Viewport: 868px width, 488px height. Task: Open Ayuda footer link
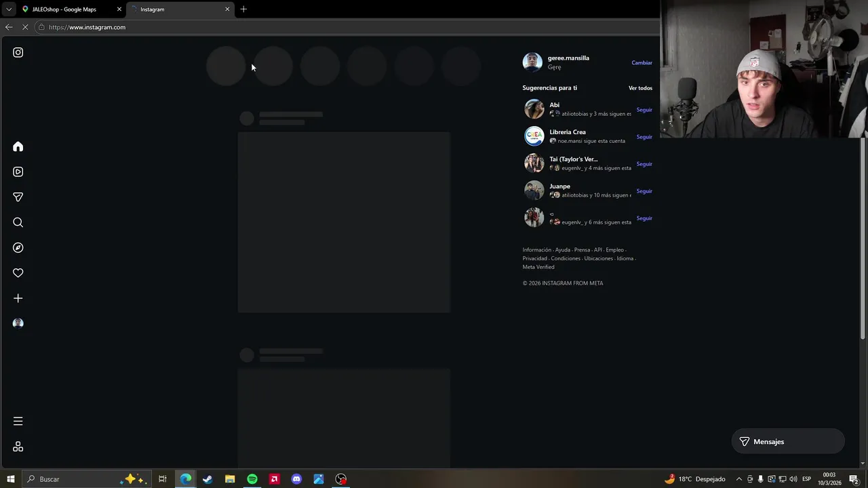563,250
